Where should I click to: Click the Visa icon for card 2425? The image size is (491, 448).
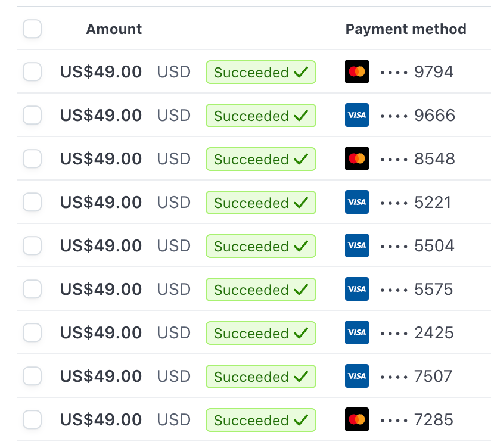357,332
